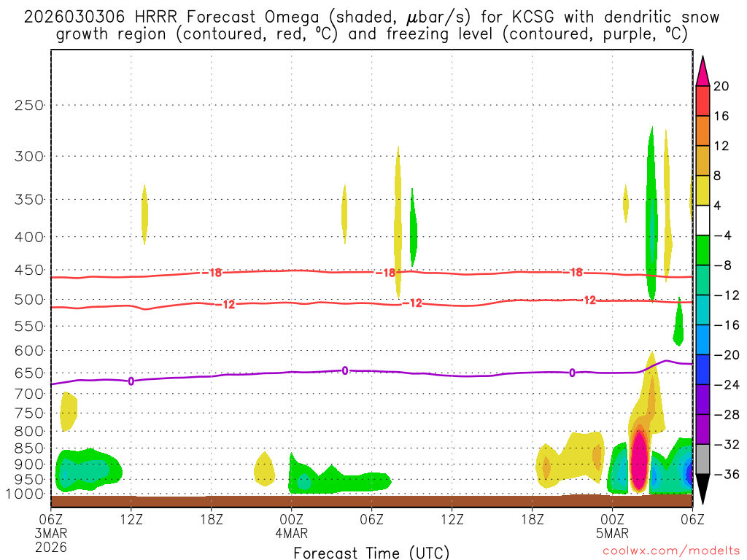
Task: Click the green colorbar swatch between -8 and -4
Action: [703, 250]
